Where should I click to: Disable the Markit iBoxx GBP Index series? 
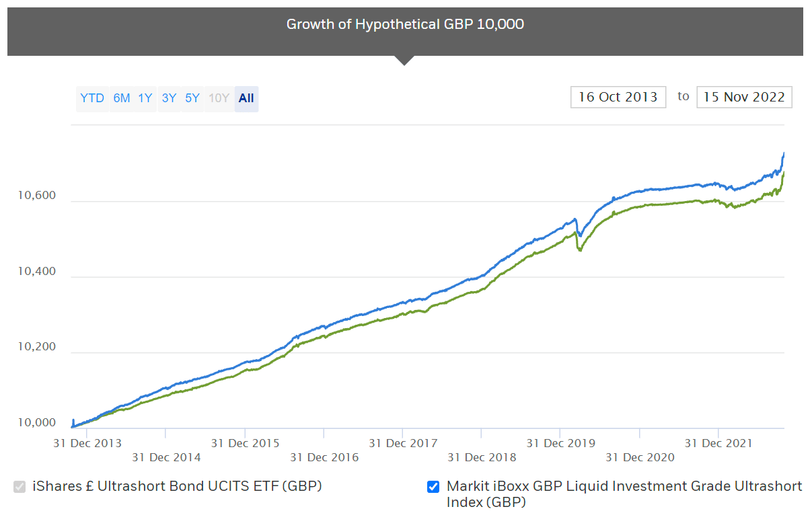pos(433,485)
